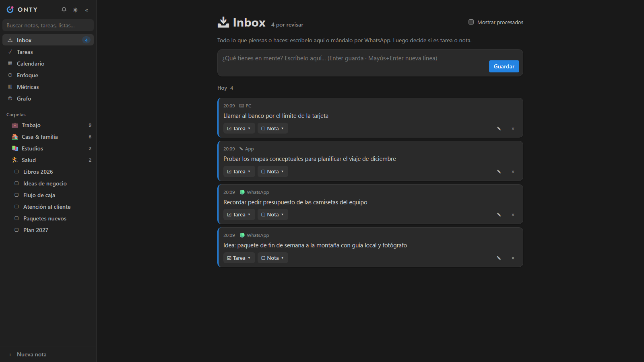Edit the 'Recordar pedir presupuesto' entry

click(x=499, y=215)
